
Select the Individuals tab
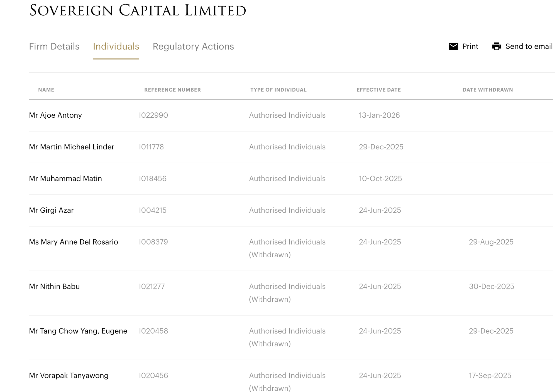coord(116,46)
